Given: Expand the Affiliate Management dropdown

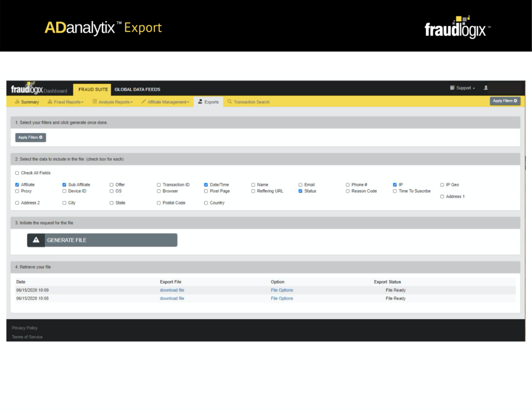Looking at the screenshot, I should pos(165,102).
